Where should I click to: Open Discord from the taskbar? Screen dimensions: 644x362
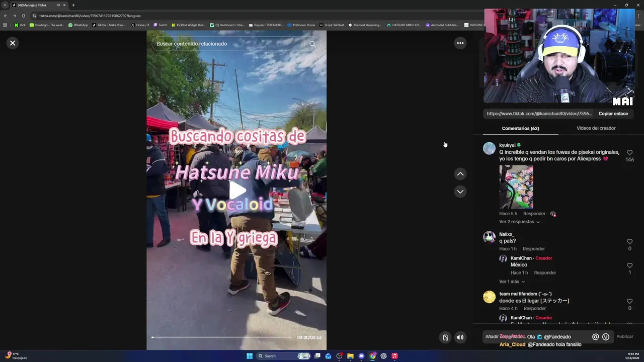pos(361,356)
